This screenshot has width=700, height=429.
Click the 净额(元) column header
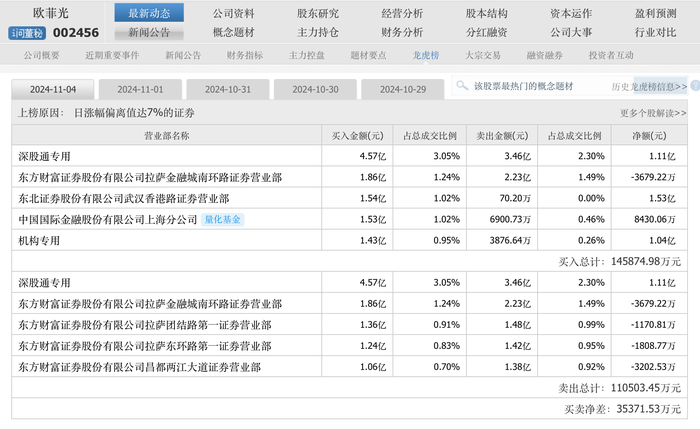pos(649,136)
